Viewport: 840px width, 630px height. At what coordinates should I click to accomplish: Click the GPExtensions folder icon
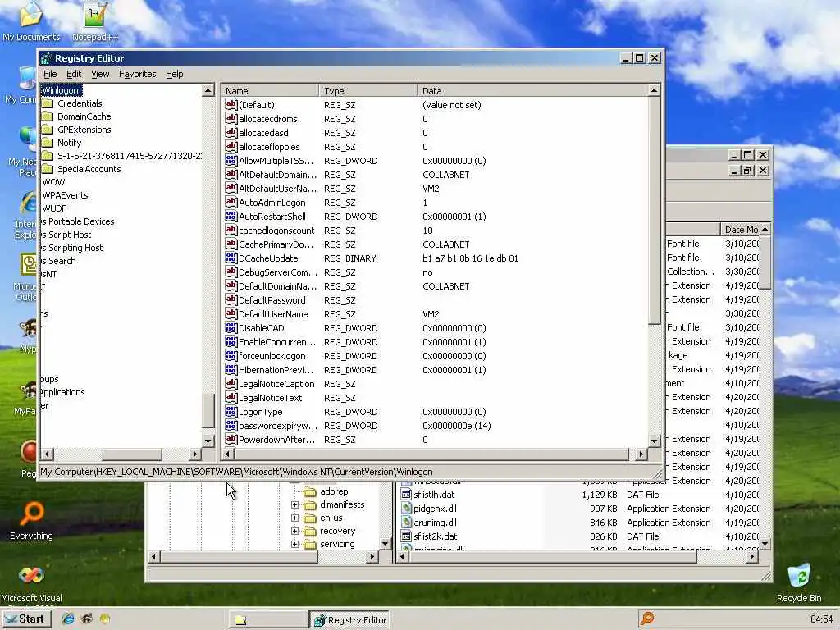pyautogui.click(x=48, y=130)
